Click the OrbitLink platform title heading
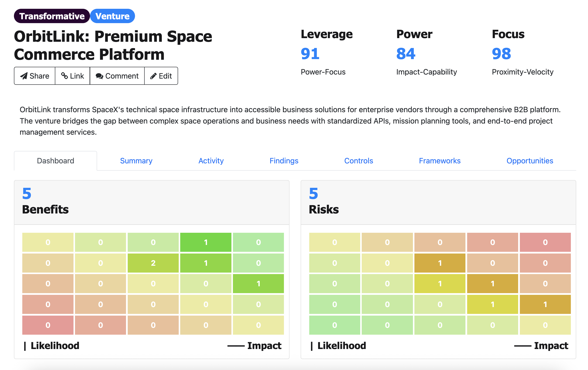 click(x=113, y=45)
